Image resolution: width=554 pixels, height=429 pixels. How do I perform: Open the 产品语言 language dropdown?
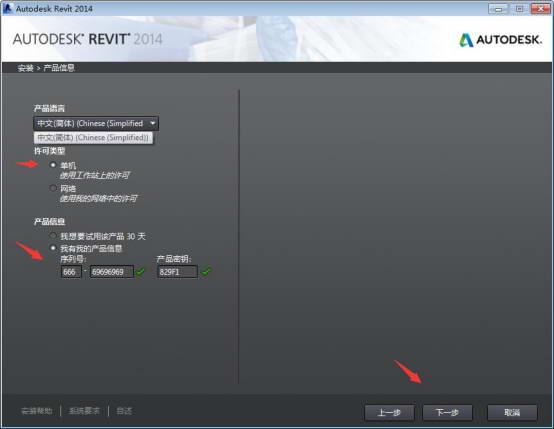[96, 123]
